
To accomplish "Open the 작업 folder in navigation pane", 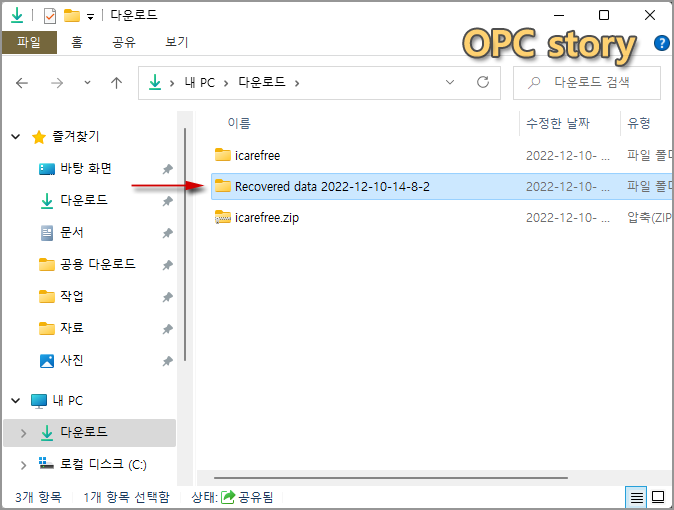I will pos(72,296).
